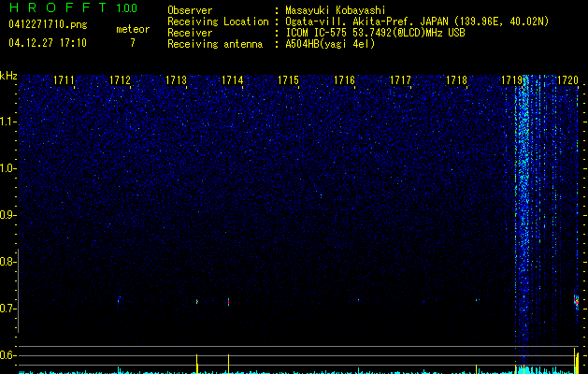Viewport: 588px width, 374px height.
Task: Click the 1715 time axis marker
Action: [288, 80]
